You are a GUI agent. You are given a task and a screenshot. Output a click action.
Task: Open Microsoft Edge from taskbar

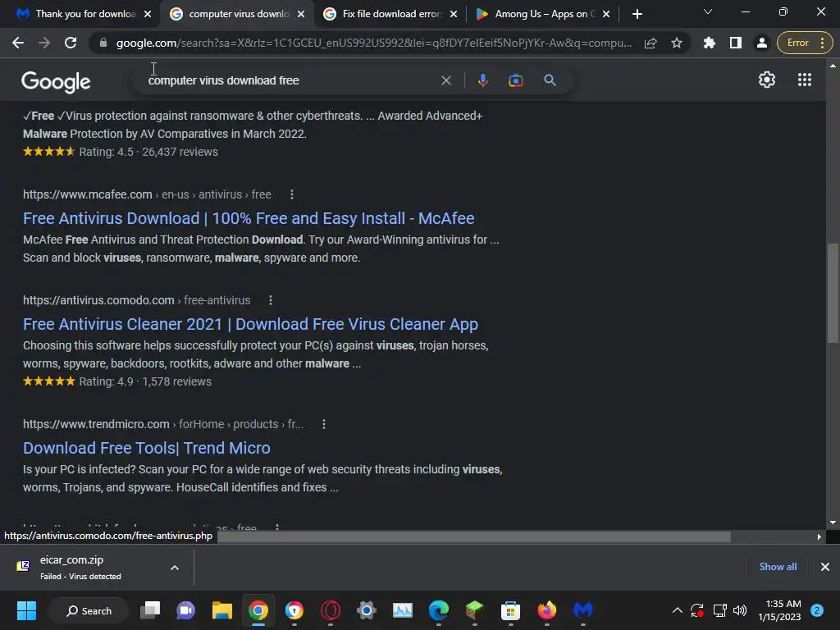pos(439,610)
